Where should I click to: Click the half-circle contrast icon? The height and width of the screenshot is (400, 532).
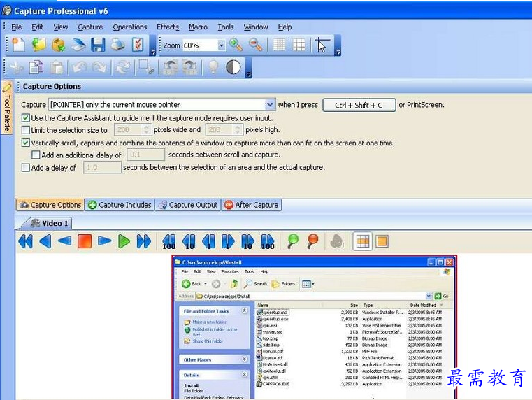pyautogui.click(x=233, y=67)
